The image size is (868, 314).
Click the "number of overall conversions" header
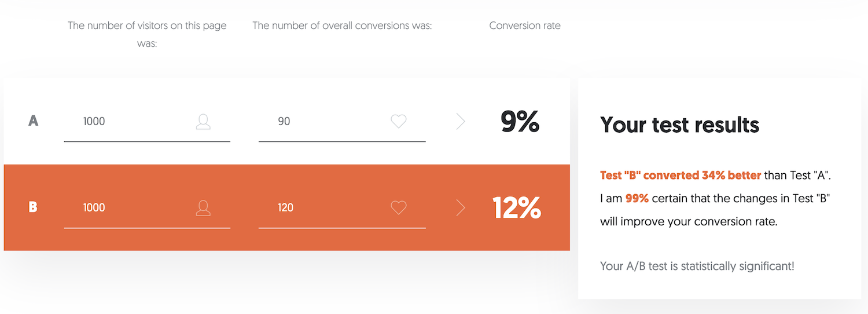coord(342,25)
